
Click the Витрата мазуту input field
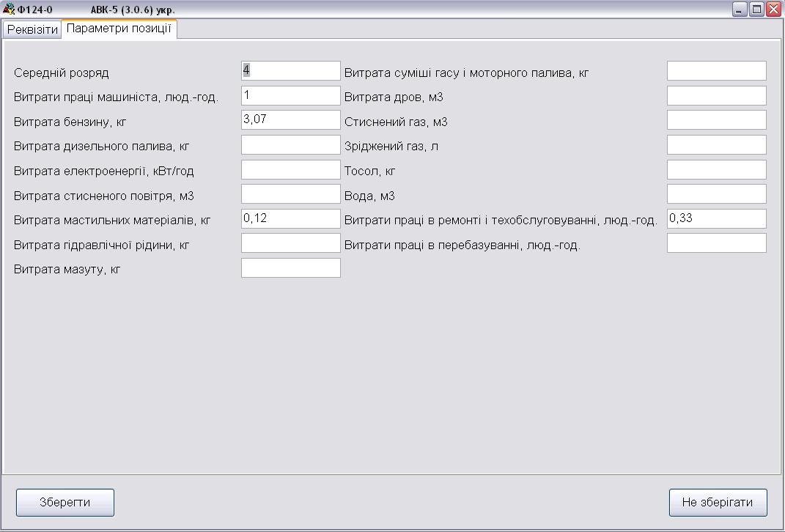tap(291, 268)
